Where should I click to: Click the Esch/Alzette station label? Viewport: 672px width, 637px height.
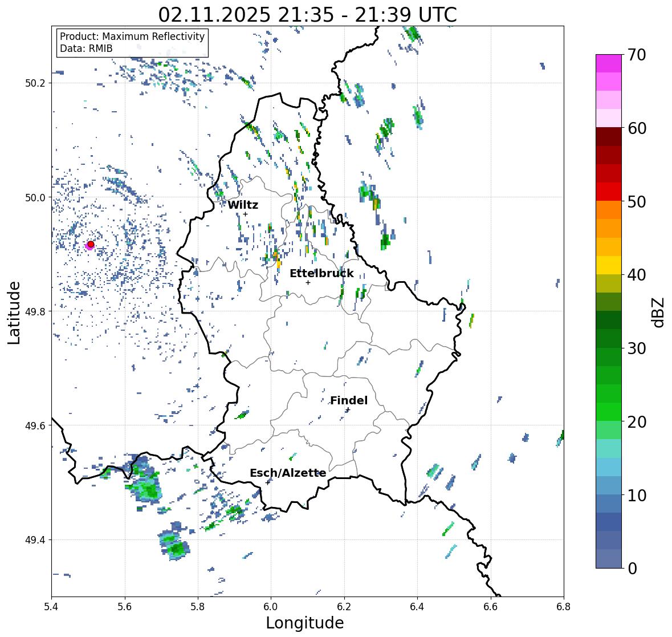click(x=288, y=473)
